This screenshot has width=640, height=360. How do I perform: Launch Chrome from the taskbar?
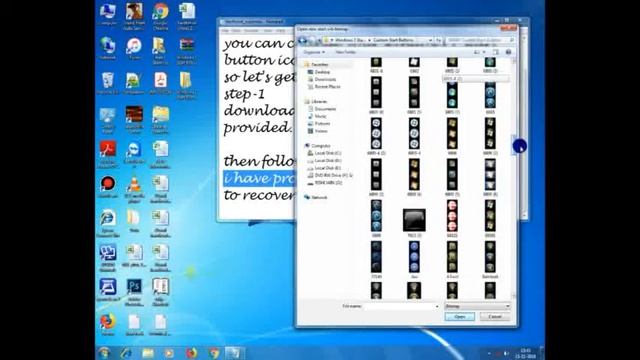(213, 353)
